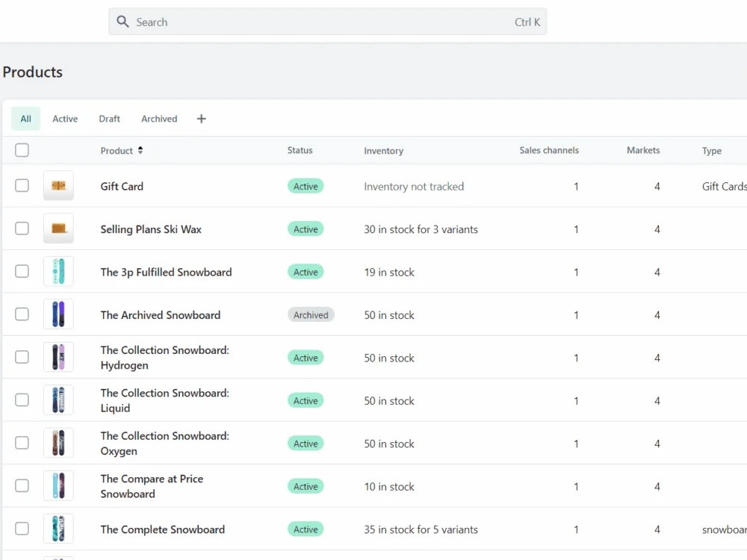Tick The Compare at Price Snowboard checkbox
Screen dimensions: 747x560
tap(22, 485)
